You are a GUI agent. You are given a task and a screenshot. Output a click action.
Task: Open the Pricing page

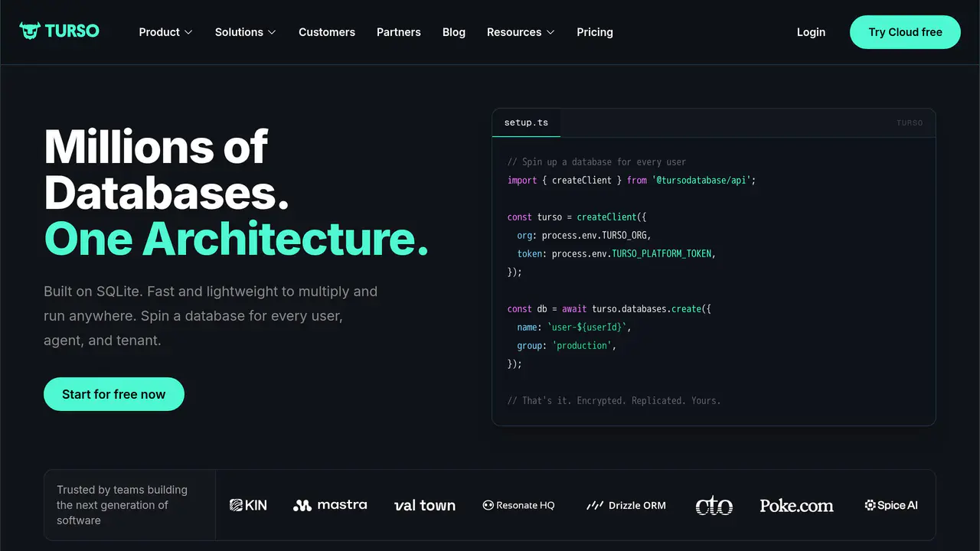pyautogui.click(x=595, y=32)
